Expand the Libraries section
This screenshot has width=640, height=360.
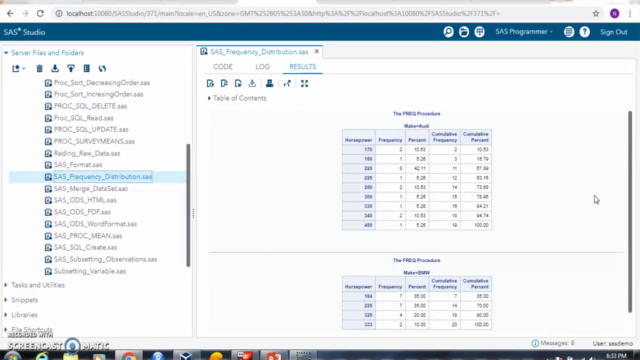pyautogui.click(x=6, y=315)
